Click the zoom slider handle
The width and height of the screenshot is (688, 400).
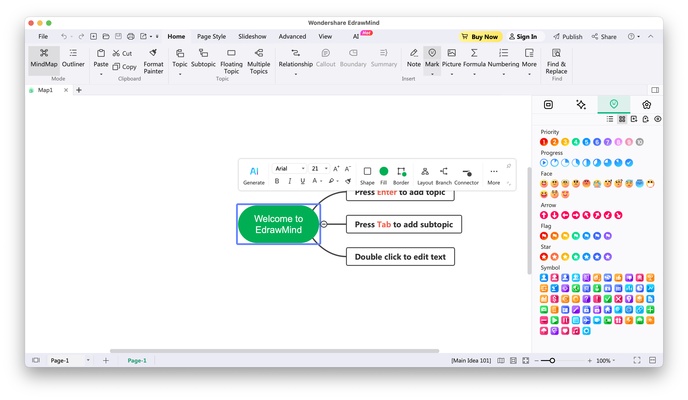[x=552, y=361]
